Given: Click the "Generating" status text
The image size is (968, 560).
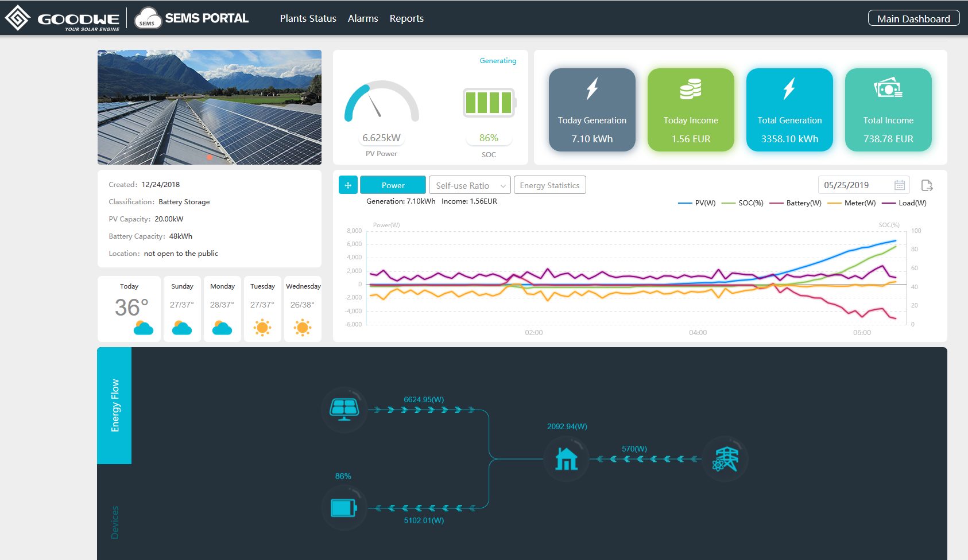Looking at the screenshot, I should pyautogui.click(x=498, y=61).
